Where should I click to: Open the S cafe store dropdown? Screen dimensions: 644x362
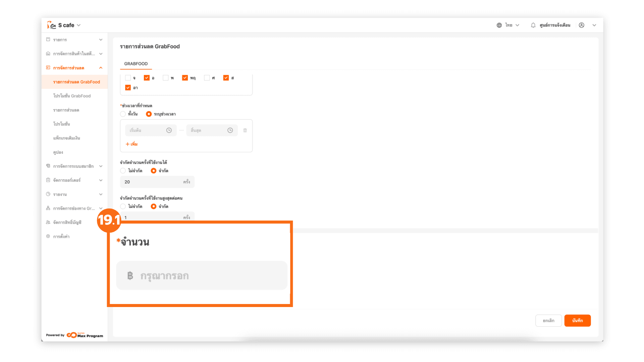(78, 25)
